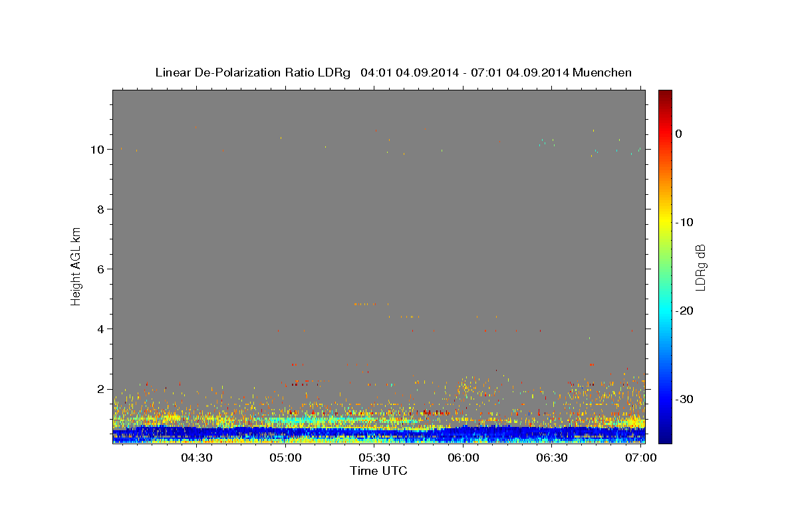Click the 07:00 time tick label
This screenshot has width=798, height=532.
pos(641,458)
